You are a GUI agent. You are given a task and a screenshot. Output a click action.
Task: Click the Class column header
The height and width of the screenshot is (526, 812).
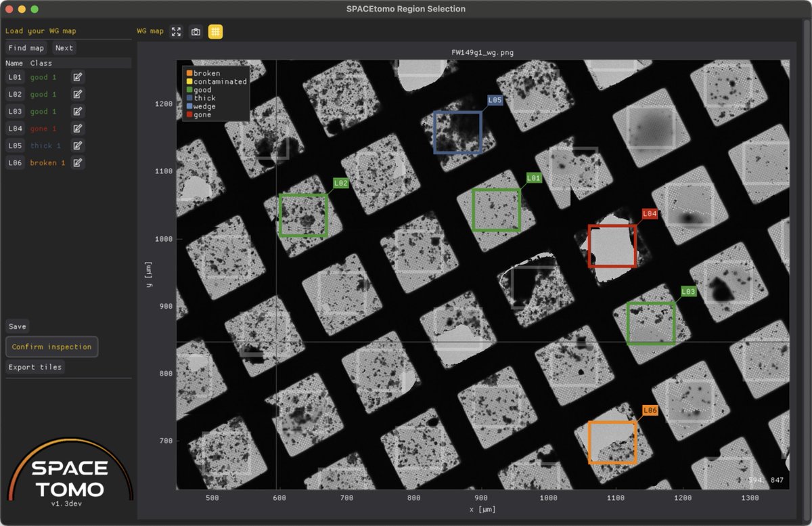pos(41,63)
